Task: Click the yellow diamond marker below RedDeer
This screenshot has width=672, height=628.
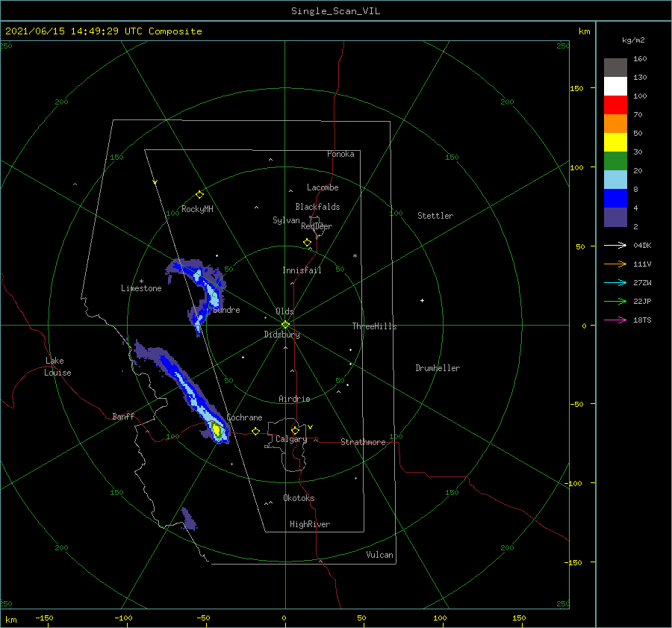Action: coord(307,243)
